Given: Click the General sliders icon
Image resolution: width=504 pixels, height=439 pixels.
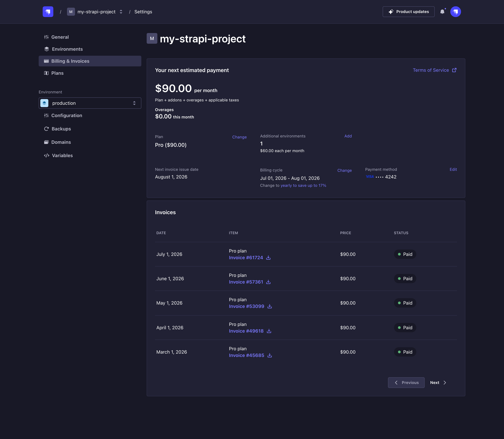Looking at the screenshot, I should [46, 37].
